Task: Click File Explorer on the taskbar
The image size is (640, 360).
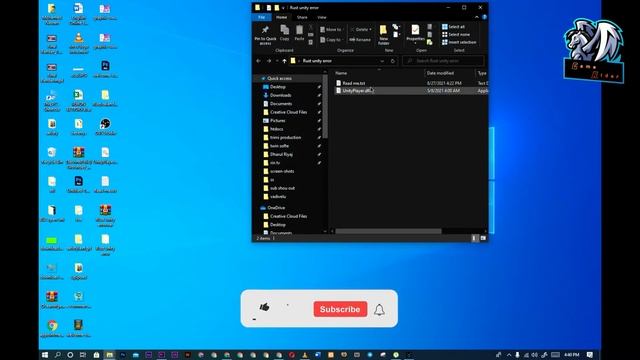Action: pos(109,355)
